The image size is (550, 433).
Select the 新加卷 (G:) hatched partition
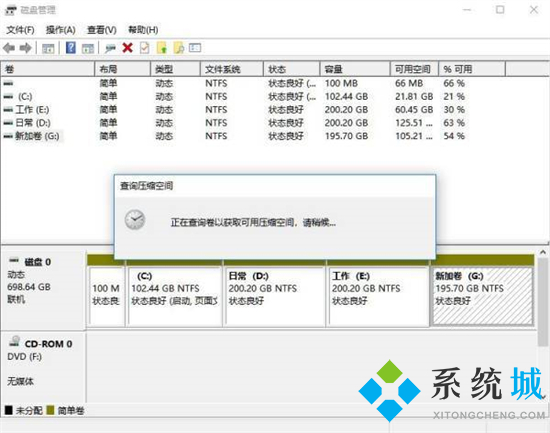(x=483, y=297)
